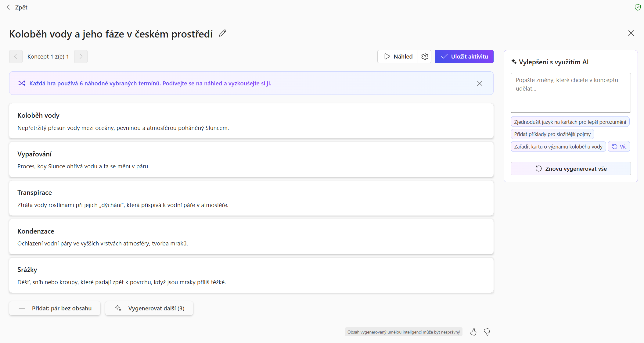Image resolution: width=644 pixels, height=343 pixels.
Task: Click the thumbs up feedback icon
Action: coord(473,332)
